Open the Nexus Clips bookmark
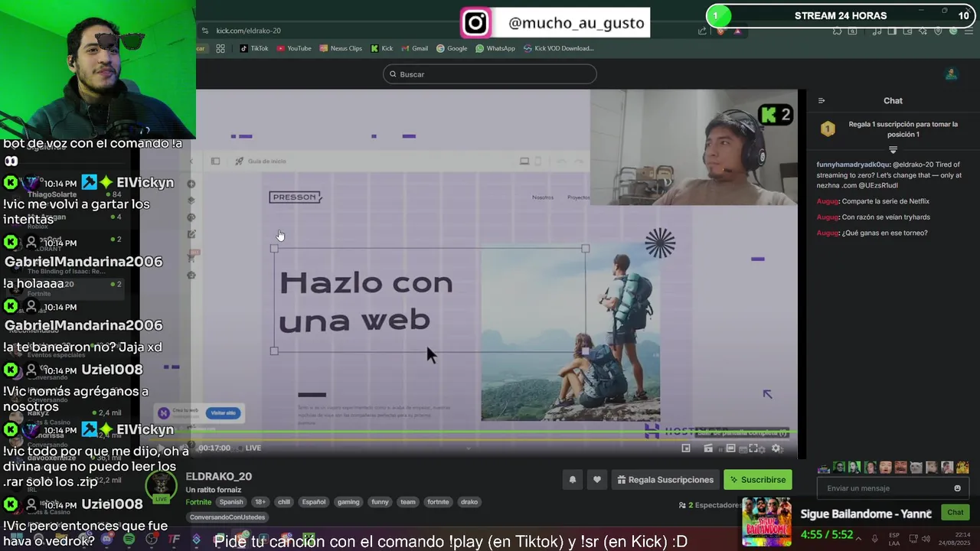The height and width of the screenshot is (551, 980). tap(341, 48)
